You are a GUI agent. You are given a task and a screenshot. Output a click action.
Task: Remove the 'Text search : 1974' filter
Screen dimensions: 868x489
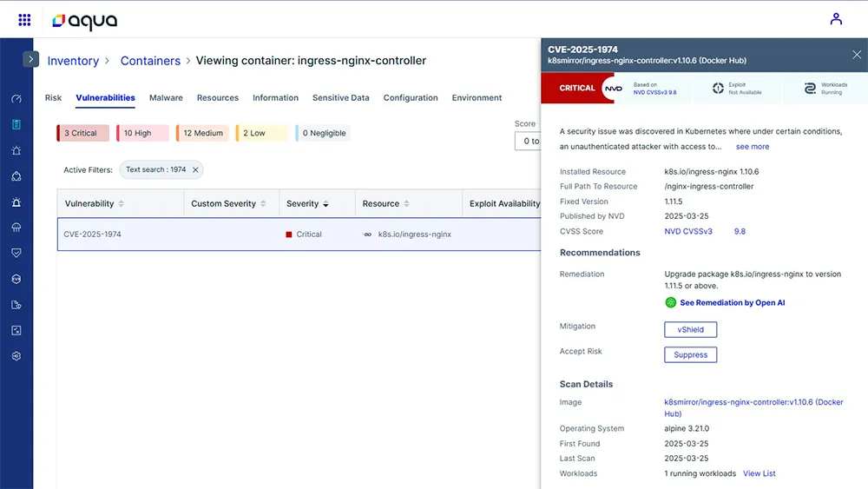(x=195, y=170)
